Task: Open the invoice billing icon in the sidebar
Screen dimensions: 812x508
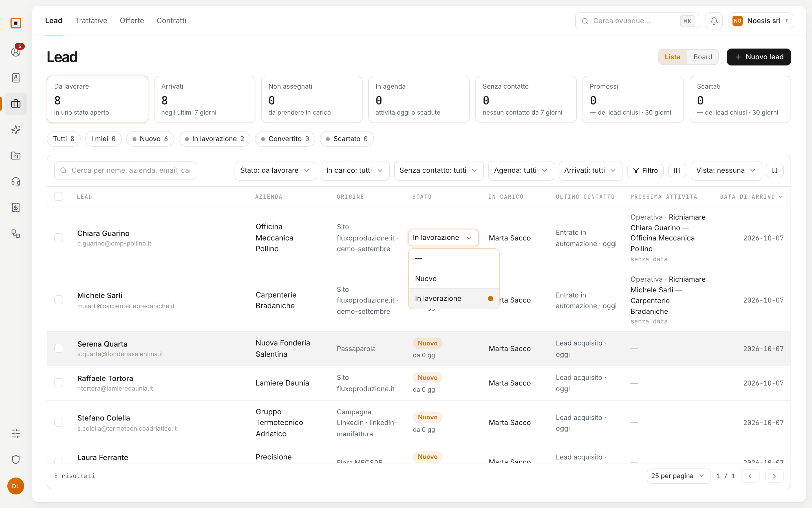Action: [16, 208]
